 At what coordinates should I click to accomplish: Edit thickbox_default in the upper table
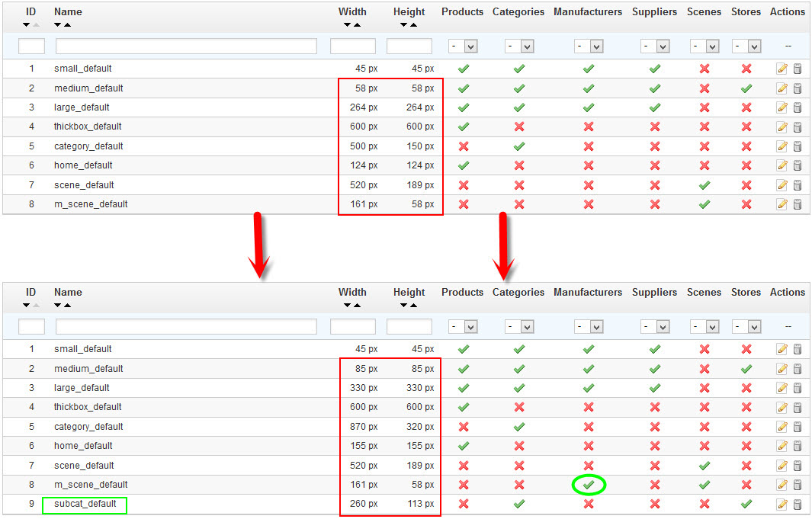[x=782, y=127]
